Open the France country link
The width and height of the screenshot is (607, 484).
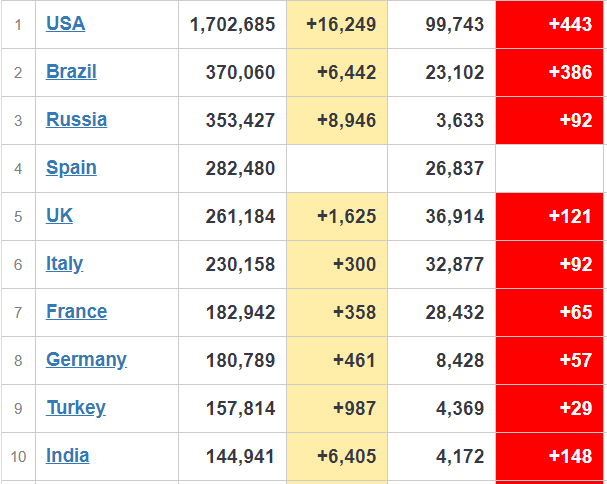[x=76, y=312]
